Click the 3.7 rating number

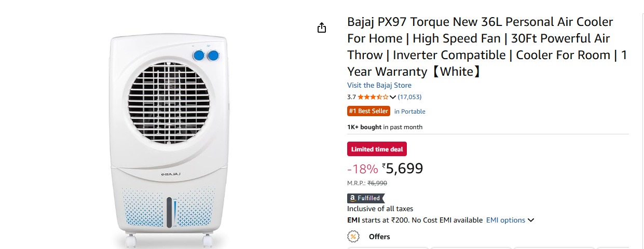[x=351, y=97]
